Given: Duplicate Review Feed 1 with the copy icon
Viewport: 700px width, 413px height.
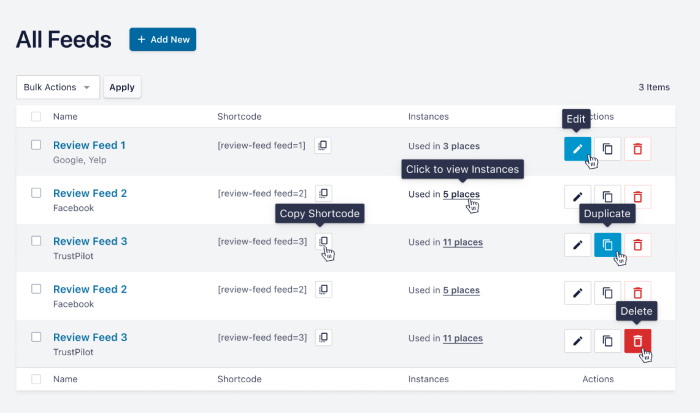Looking at the screenshot, I should coord(607,149).
